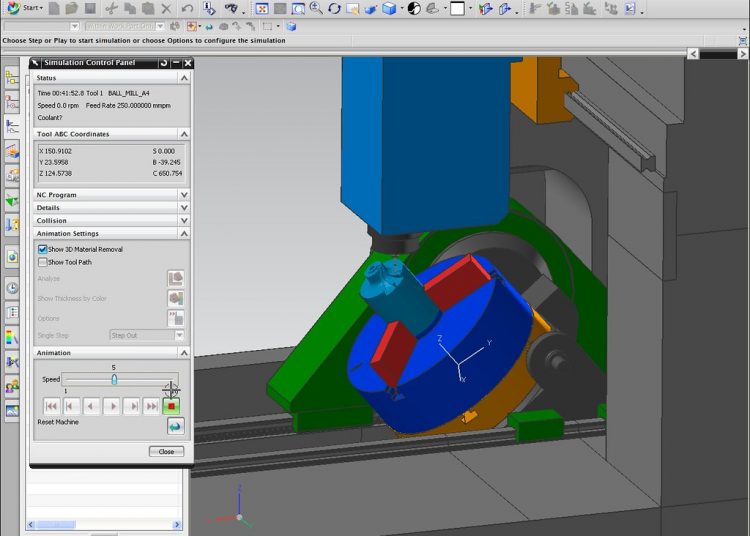
Task: Click the Rotate view icon
Action: pos(334,9)
